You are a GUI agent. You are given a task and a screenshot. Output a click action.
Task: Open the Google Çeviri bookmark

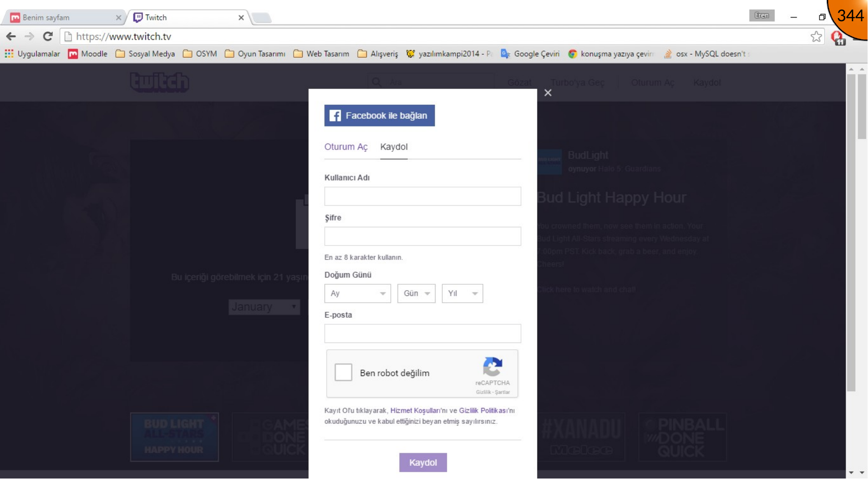point(530,54)
